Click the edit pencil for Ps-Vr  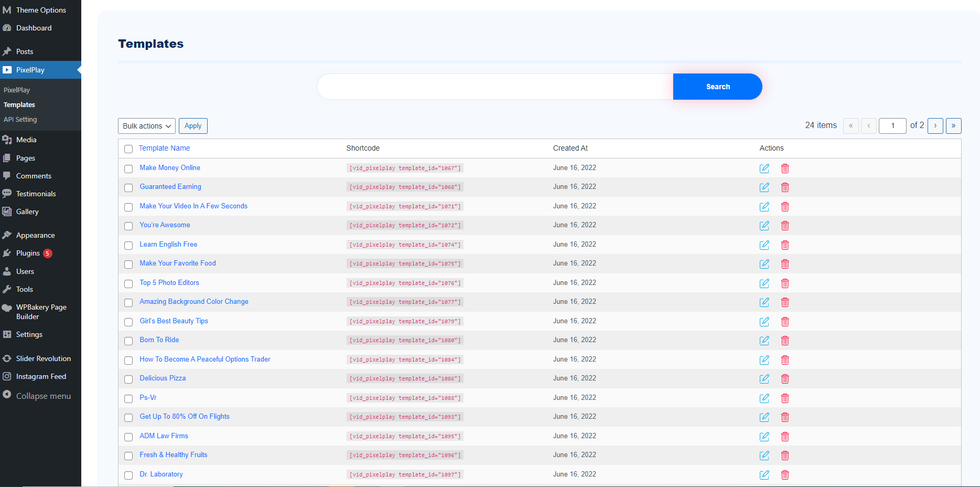764,398
